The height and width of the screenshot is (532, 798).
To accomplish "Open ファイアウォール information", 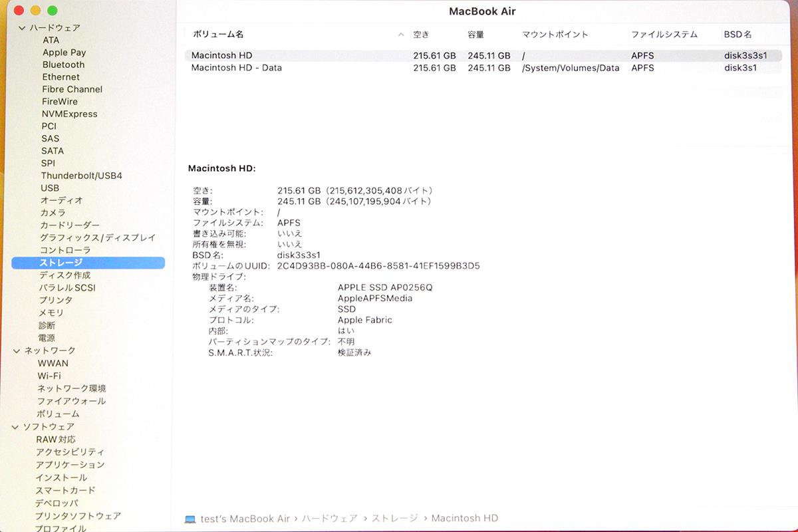I will (x=72, y=401).
